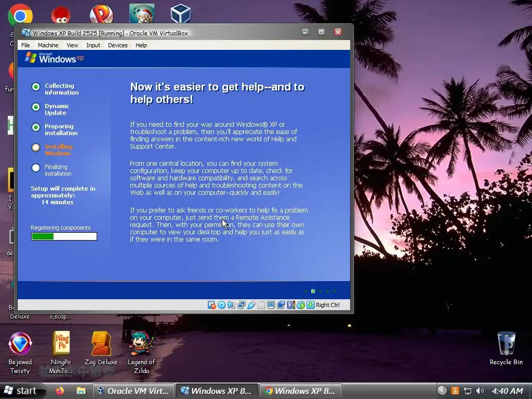Click the volume speaker tray icon
The width and height of the screenshot is (532, 399).
coord(480,391)
